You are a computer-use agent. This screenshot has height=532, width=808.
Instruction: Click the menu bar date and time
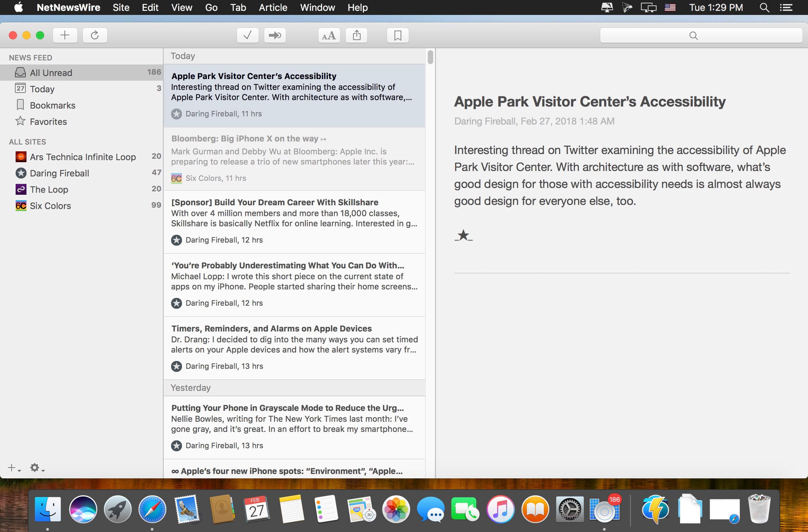click(x=716, y=7)
